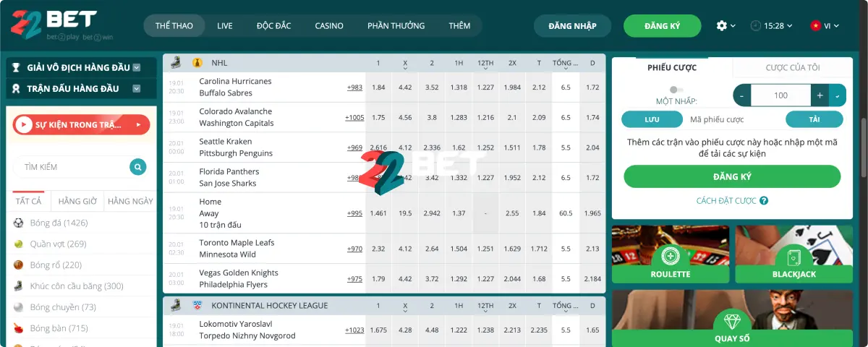Click the Blackjack cards icon
The image size is (868, 347).
794,257
